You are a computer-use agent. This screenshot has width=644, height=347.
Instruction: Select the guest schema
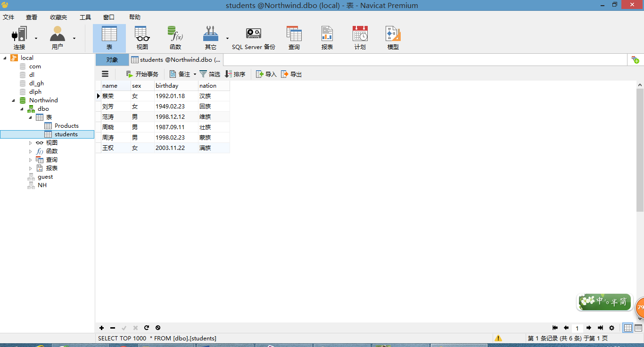[x=45, y=177]
